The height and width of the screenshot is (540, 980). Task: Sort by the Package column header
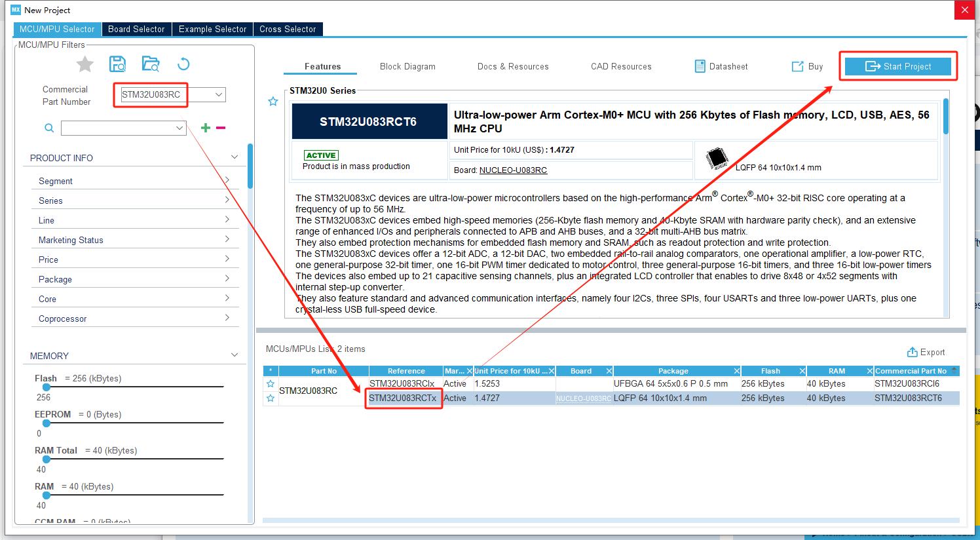(673, 371)
